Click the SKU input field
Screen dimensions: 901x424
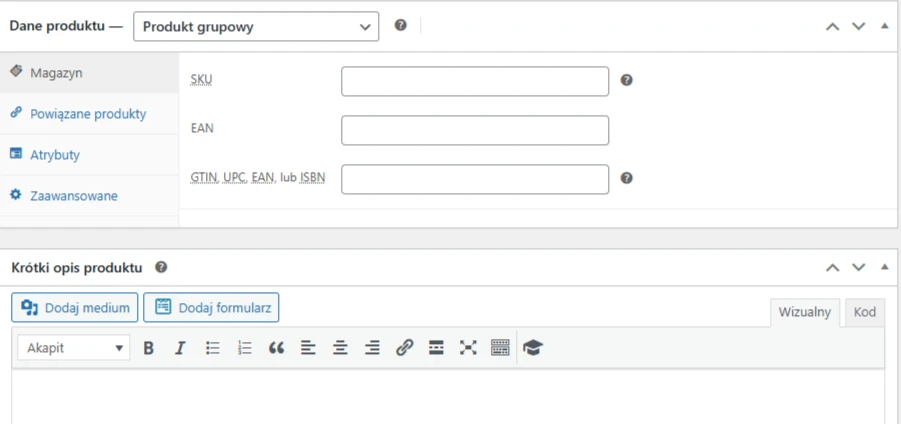474,81
